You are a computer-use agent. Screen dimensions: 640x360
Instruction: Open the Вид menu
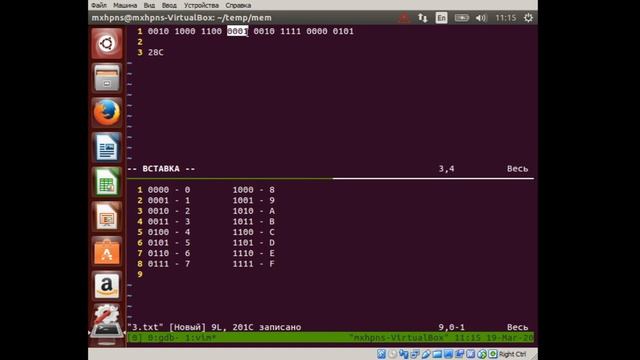[x=149, y=5]
